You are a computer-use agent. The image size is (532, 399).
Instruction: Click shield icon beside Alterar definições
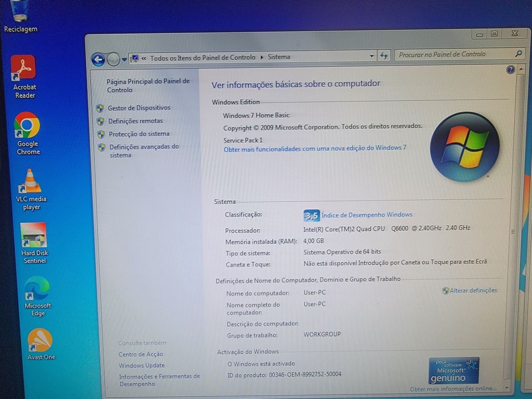click(445, 291)
